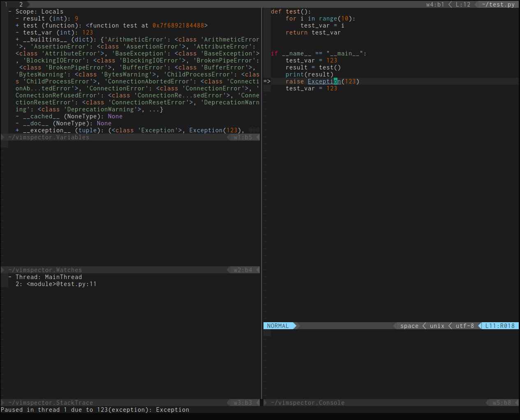
Task: Select the ~/test.py filename in winbar
Action: tap(498, 4)
